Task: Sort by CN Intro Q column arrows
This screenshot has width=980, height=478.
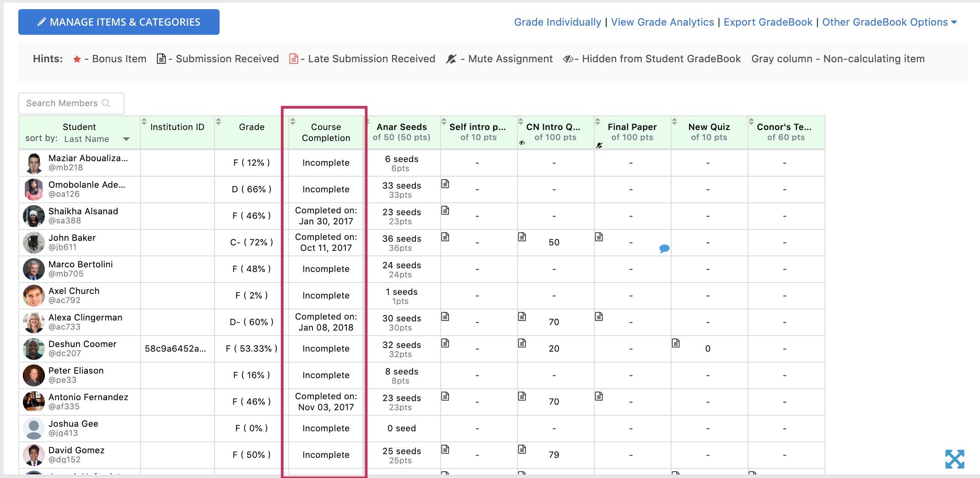Action: pyautogui.click(x=521, y=121)
